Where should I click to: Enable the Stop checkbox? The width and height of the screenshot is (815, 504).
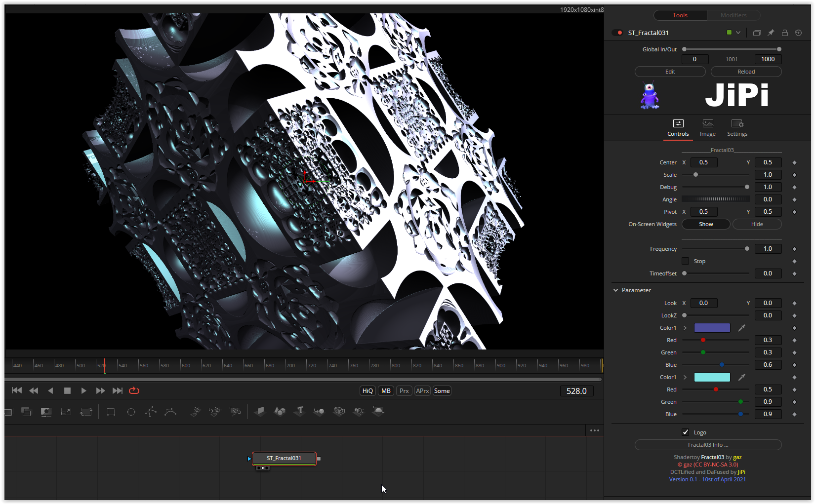click(x=685, y=261)
